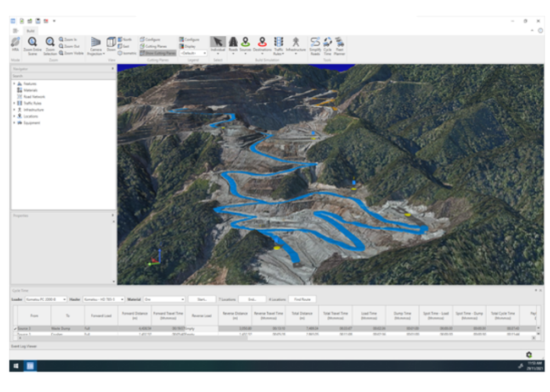Screen dimensions: 550x392
Task: Open the application file menu button
Action: tap(15, 31)
